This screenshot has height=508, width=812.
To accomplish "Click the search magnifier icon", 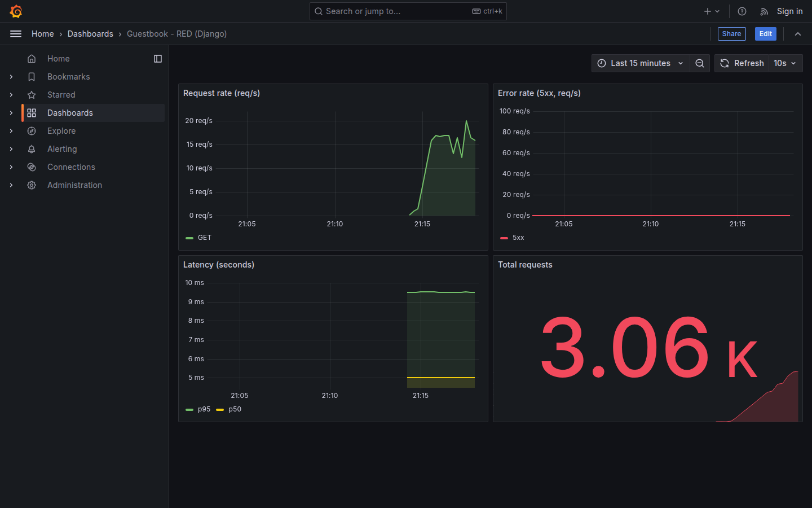I will tap(319, 11).
